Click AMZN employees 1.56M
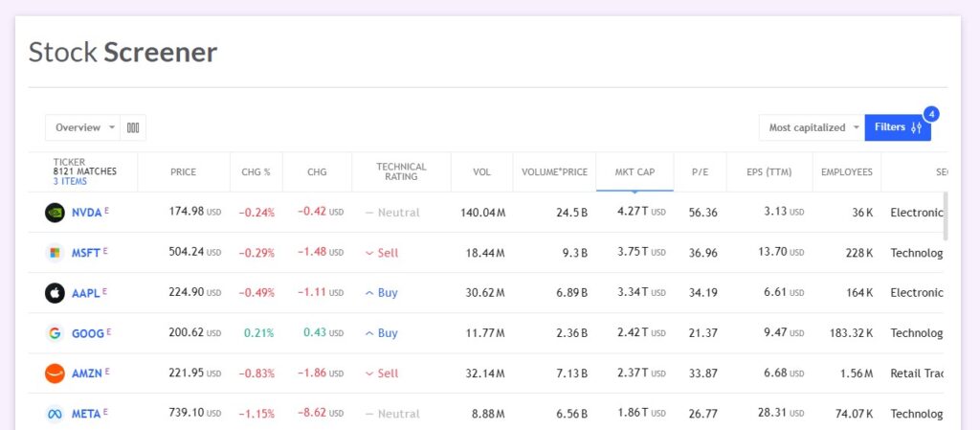 point(857,373)
